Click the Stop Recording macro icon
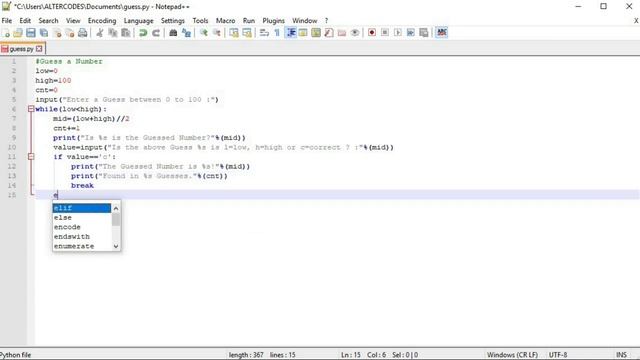This screenshot has width=640, height=360. (x=385, y=33)
